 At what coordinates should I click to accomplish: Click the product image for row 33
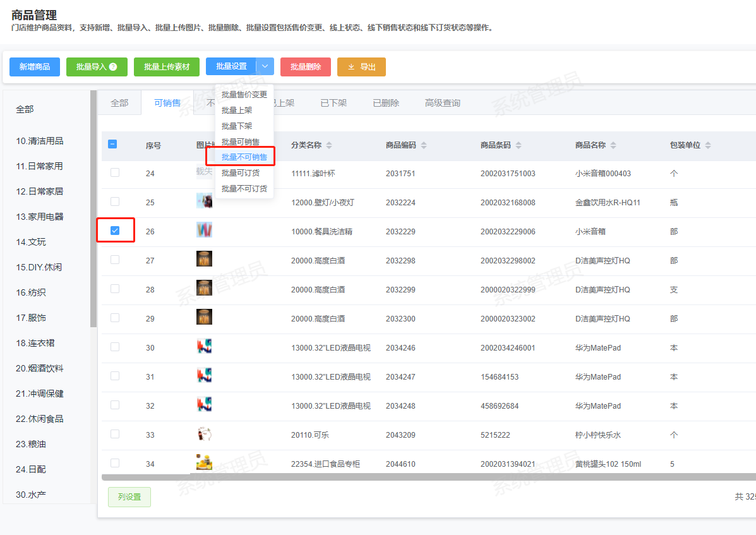[x=204, y=434]
